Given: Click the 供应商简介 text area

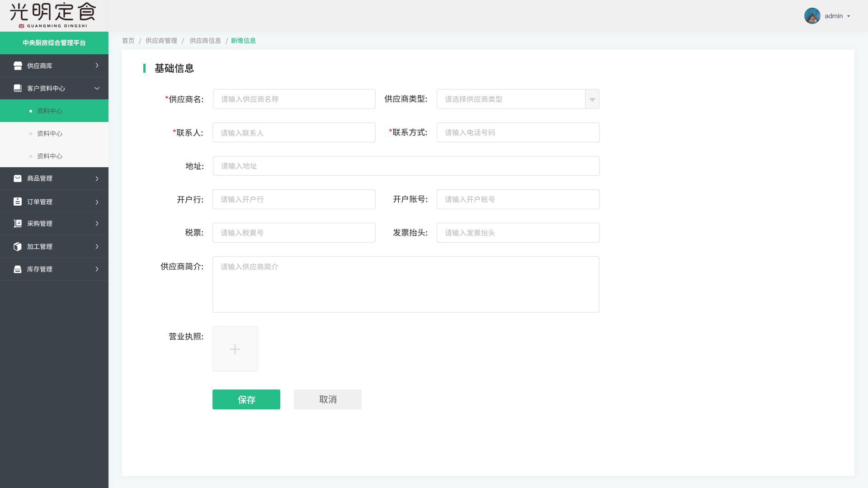Looking at the screenshot, I should coord(406,285).
